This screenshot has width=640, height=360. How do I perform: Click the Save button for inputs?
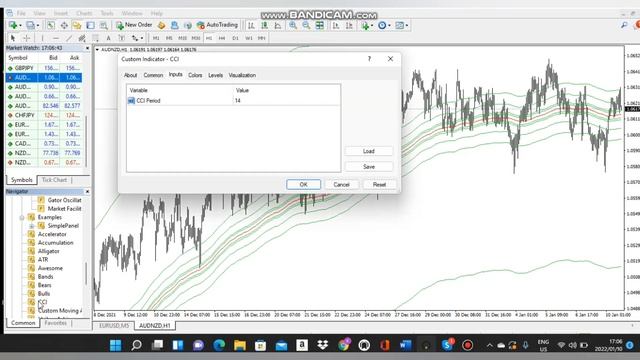369,167
